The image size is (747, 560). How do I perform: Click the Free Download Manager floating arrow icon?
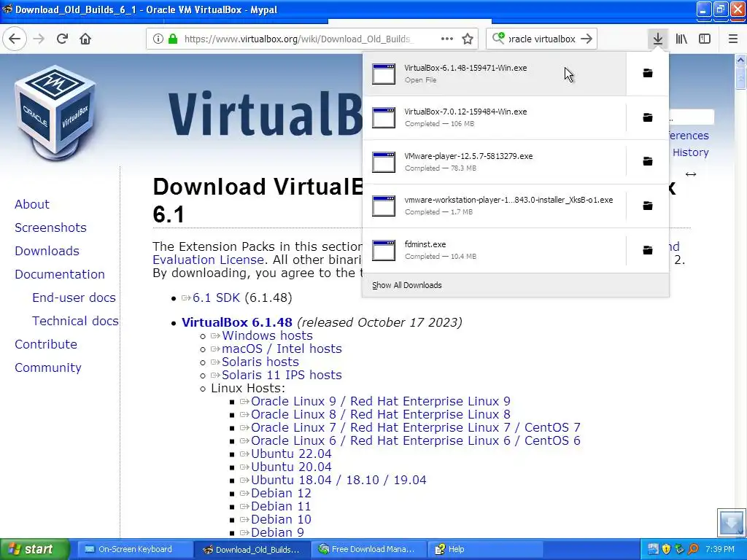731,522
